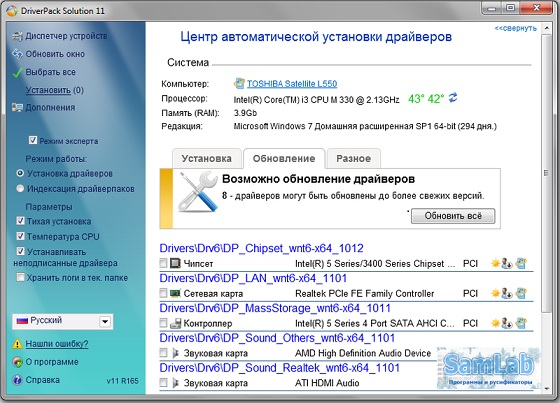
Task: Click the info page icon in Контроллер row
Action: [x=521, y=323]
